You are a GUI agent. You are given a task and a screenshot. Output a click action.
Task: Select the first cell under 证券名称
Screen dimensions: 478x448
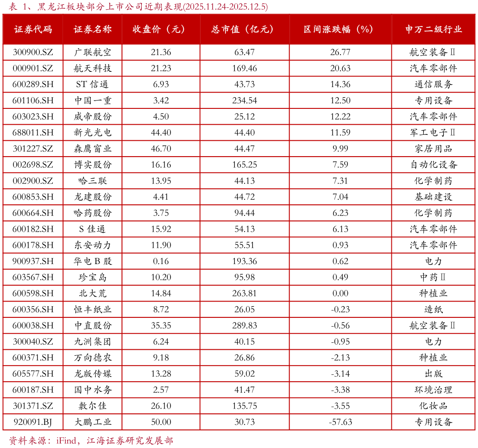[x=92, y=52]
